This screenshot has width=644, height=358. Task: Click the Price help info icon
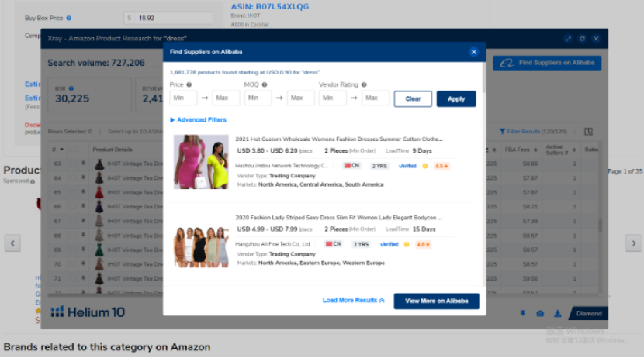189,84
